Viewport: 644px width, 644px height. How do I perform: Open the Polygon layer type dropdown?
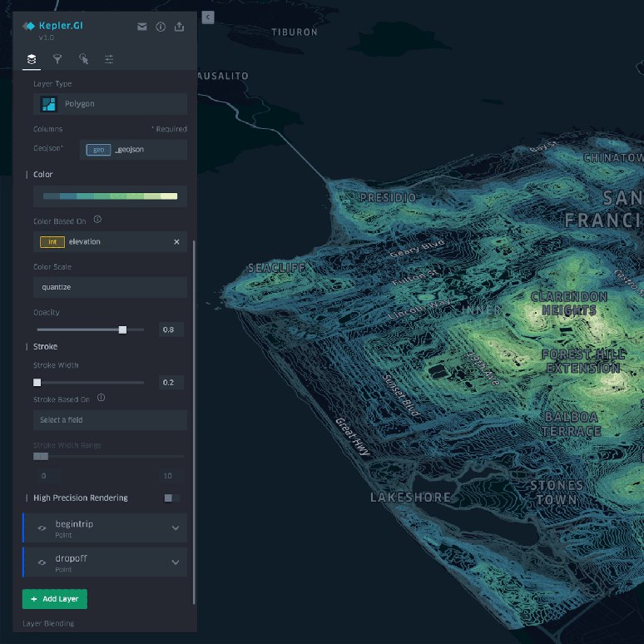tap(110, 104)
